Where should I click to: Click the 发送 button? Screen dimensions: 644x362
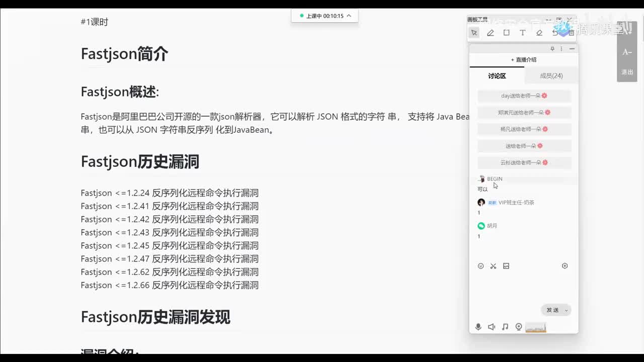(552, 310)
